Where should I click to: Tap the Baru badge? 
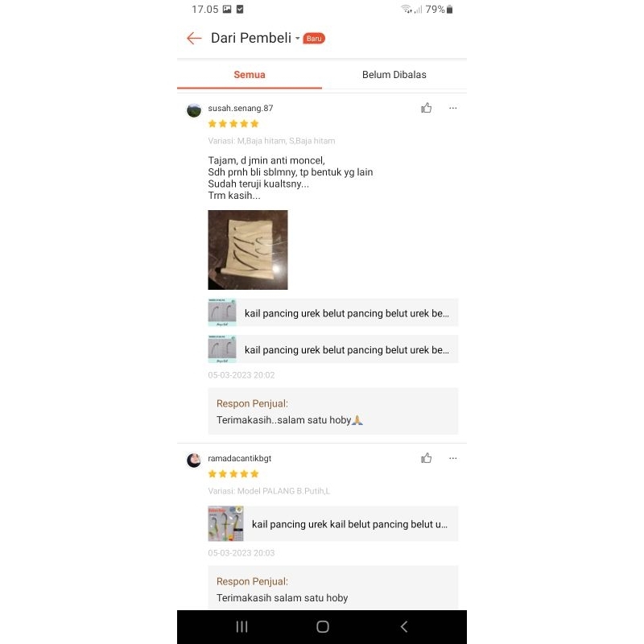(314, 38)
